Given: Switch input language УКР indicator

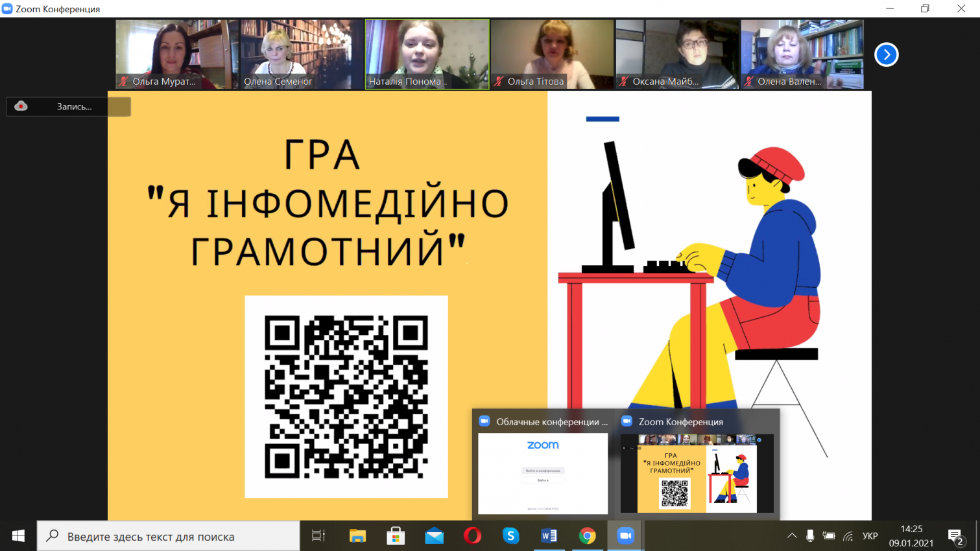Looking at the screenshot, I should point(870,536).
